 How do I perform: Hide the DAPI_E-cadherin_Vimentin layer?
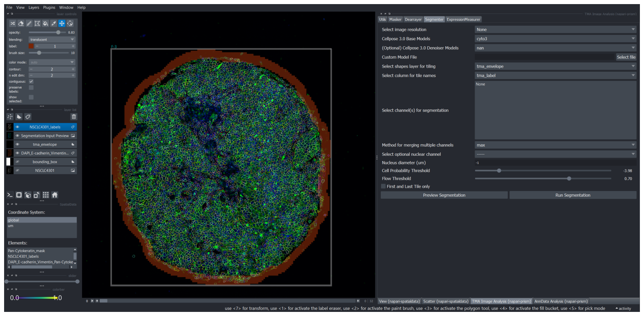[17, 153]
